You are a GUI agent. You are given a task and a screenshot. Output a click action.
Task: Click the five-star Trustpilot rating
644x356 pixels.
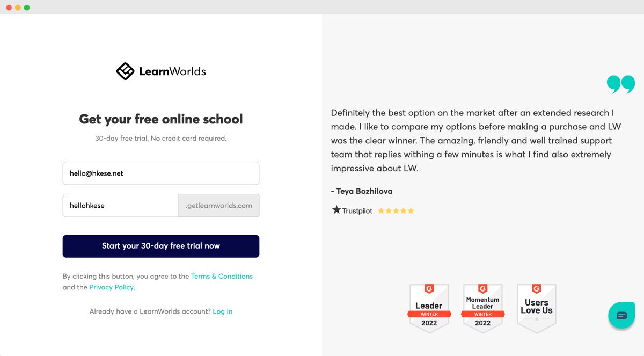tap(396, 211)
